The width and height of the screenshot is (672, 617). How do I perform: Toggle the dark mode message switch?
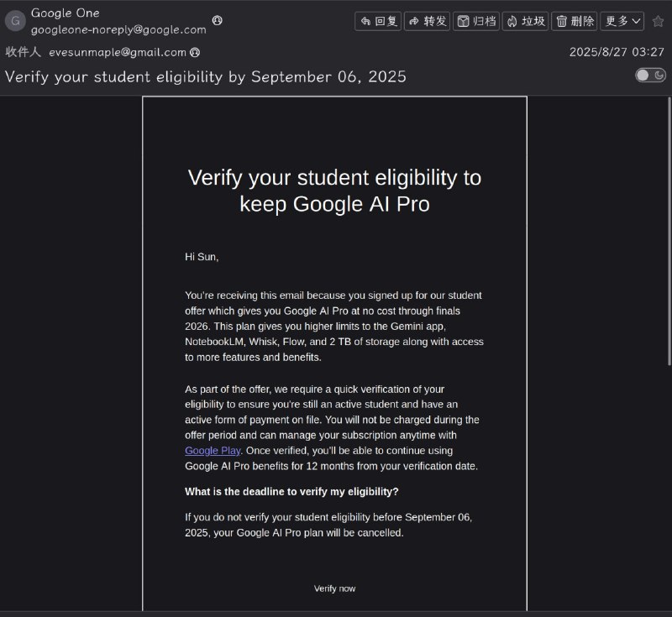[649, 76]
